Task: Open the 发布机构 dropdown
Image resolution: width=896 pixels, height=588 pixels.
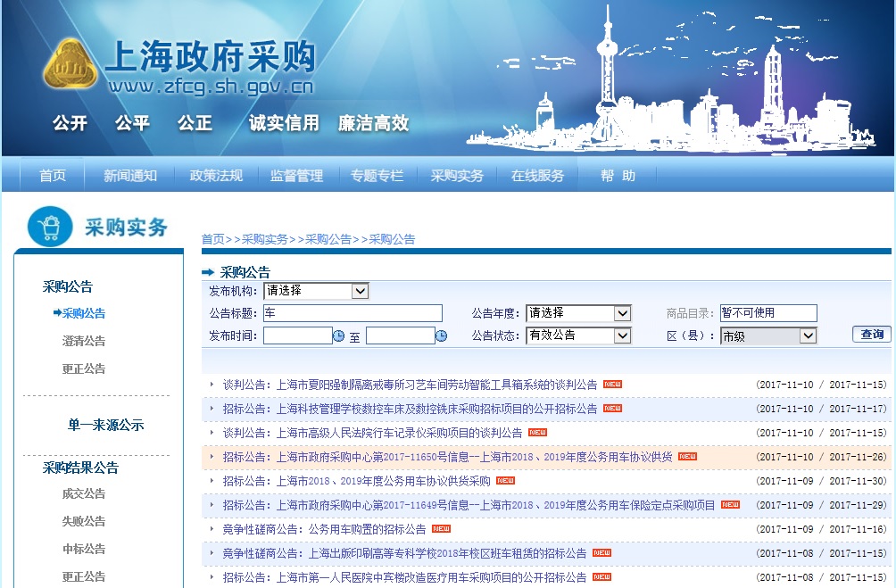Action: coord(317,291)
